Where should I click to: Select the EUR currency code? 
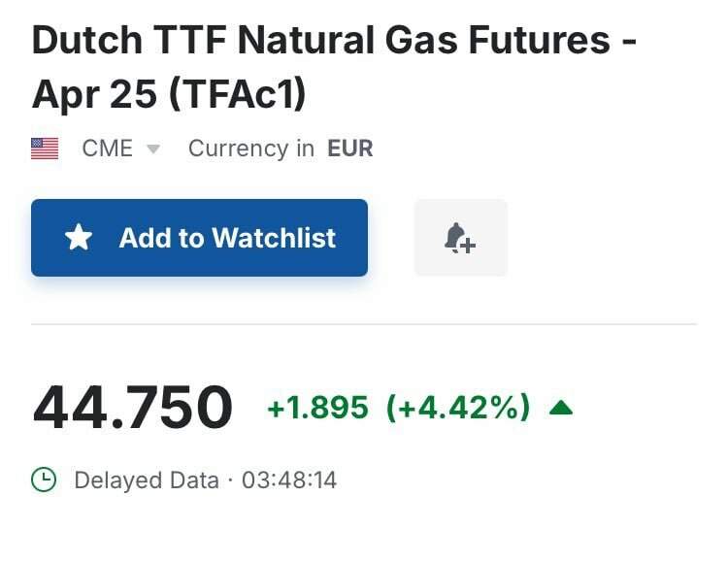click(350, 149)
